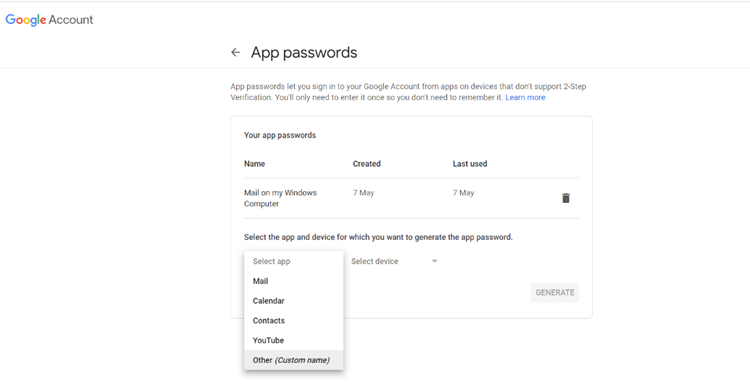Click the Your app passwords heading
750x384 pixels.
point(280,135)
